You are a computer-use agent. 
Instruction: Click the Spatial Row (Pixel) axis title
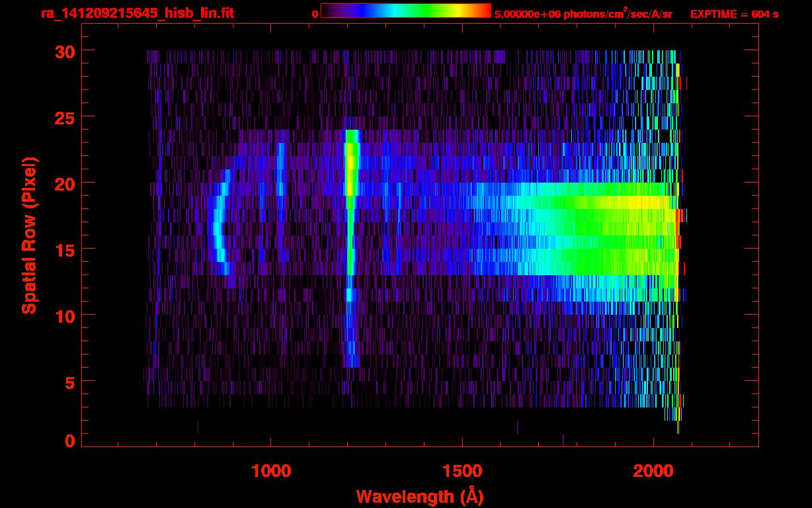(30, 235)
